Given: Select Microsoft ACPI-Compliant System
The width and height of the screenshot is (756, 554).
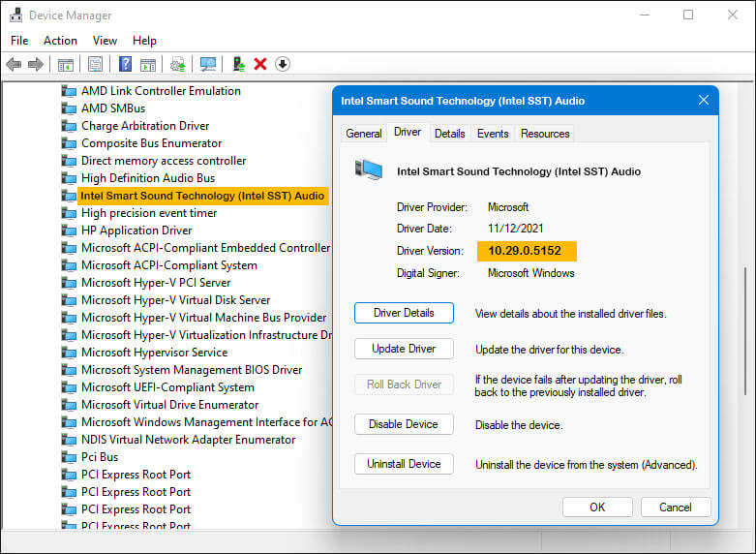Looking at the screenshot, I should (169, 265).
